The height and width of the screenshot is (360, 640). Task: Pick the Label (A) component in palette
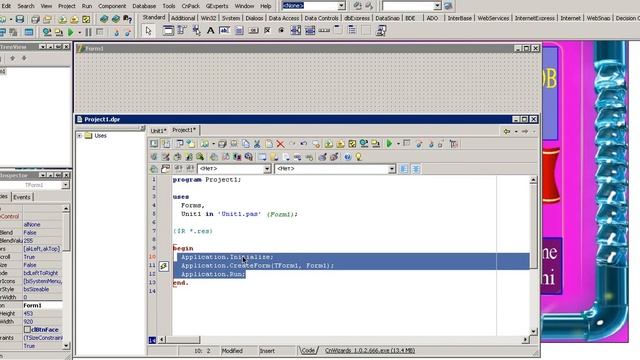coord(211,31)
